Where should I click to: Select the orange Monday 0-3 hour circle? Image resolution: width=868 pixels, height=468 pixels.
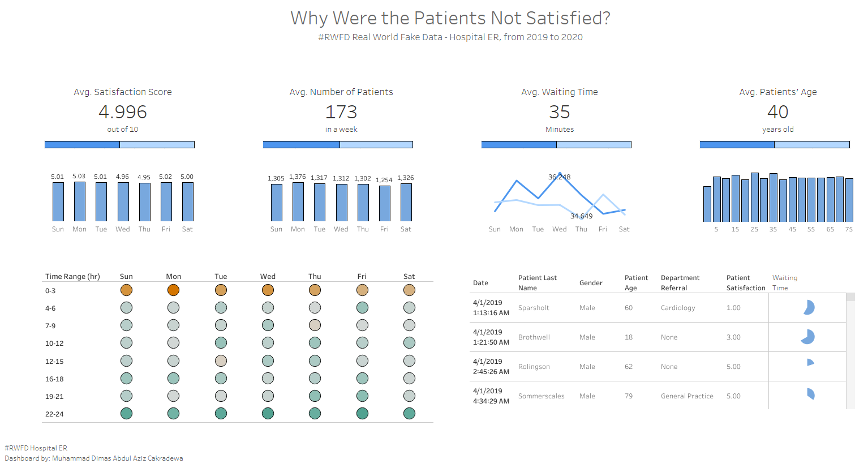[173, 290]
